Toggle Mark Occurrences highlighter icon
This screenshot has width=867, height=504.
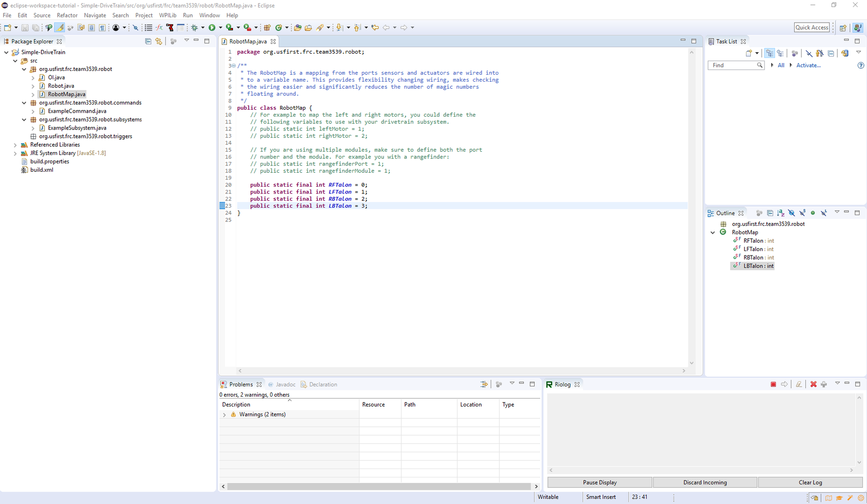(59, 28)
